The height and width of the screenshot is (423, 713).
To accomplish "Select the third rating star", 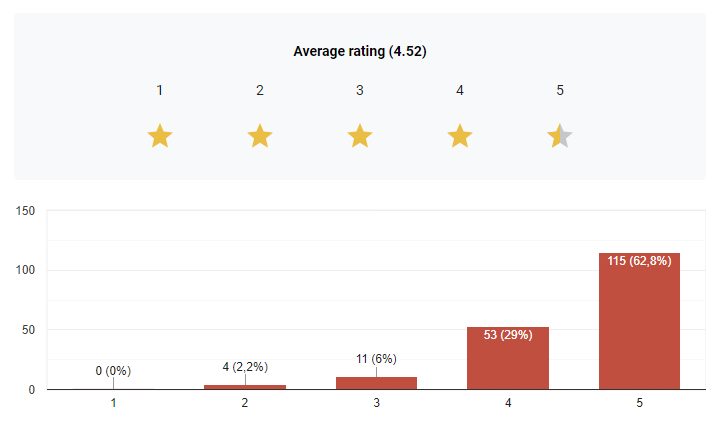I will (x=360, y=136).
